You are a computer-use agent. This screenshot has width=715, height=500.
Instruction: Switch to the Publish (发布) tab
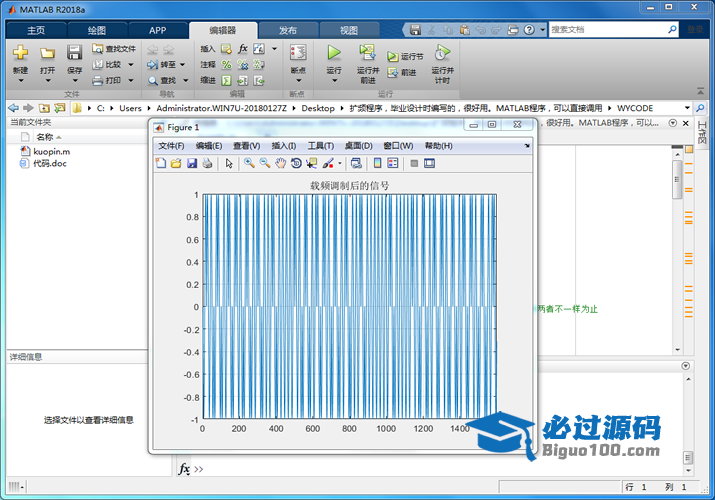tap(288, 30)
